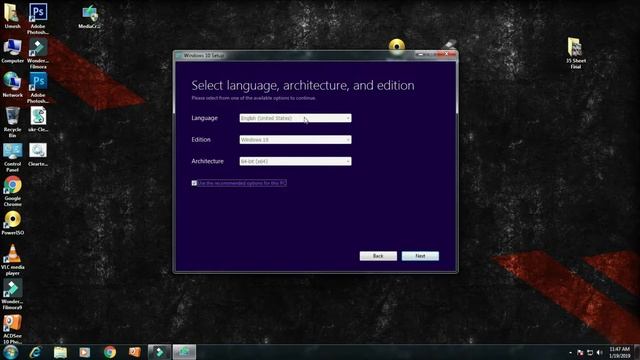Open the Computer desktop icon
This screenshot has height=360, width=640.
click(12, 51)
